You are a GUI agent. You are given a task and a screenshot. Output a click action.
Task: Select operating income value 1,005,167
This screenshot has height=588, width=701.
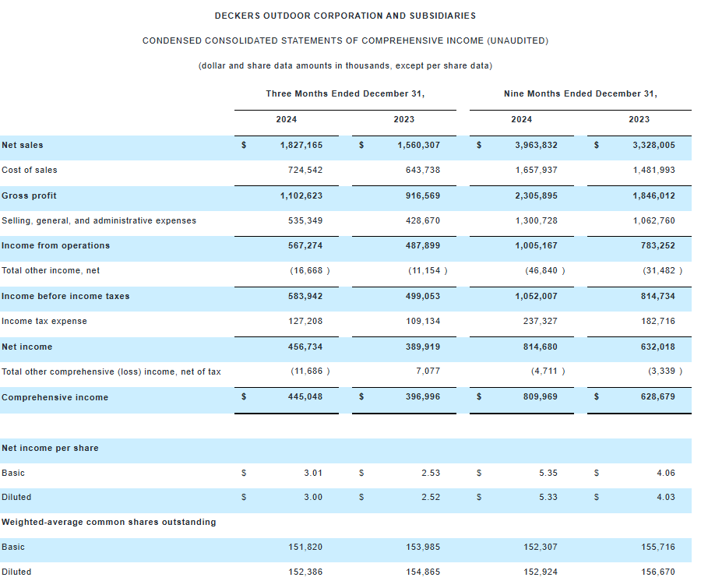(537, 245)
